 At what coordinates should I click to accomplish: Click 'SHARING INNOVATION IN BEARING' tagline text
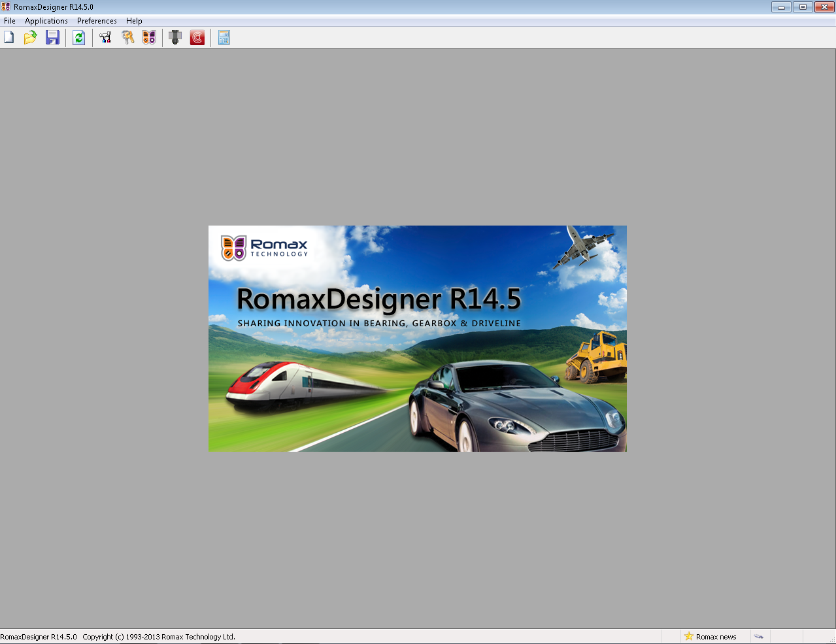(x=379, y=323)
